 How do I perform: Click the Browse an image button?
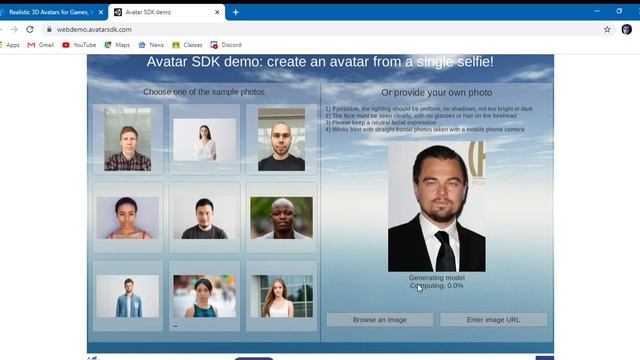380,320
